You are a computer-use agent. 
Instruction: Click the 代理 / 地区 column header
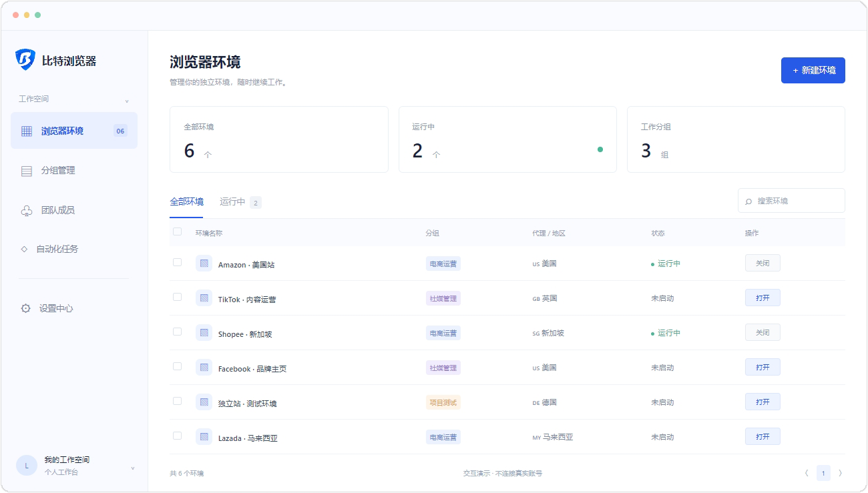(549, 233)
